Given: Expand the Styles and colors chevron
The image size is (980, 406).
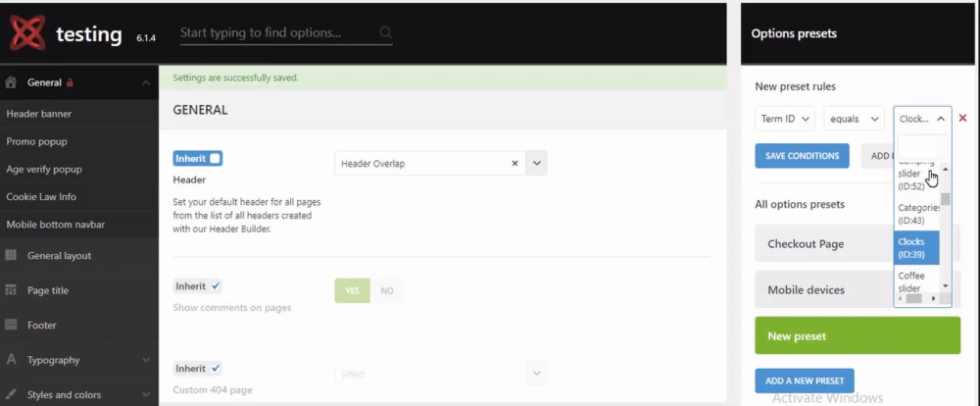Looking at the screenshot, I should (146, 395).
